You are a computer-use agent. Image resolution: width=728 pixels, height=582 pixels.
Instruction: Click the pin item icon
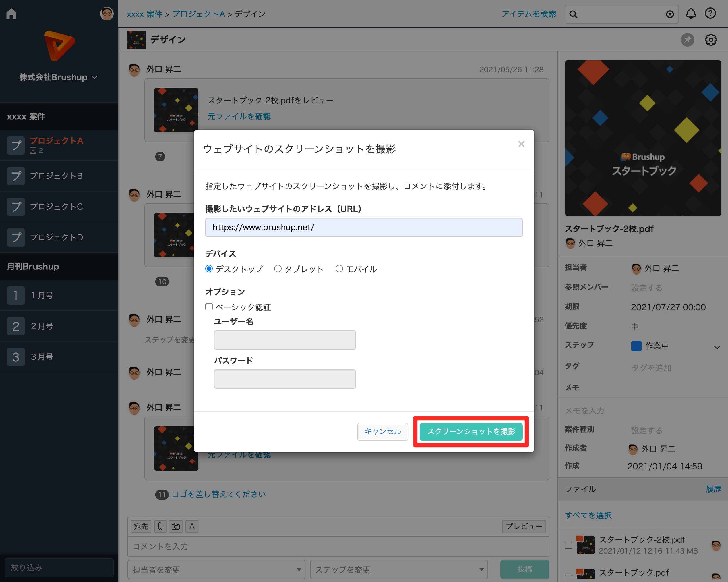pos(687,40)
